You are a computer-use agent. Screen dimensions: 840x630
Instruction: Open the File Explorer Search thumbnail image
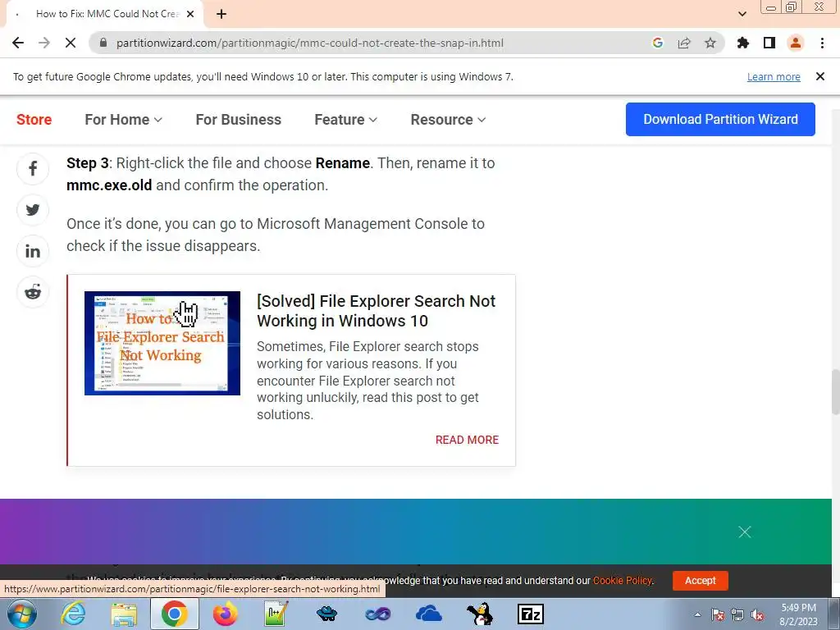pos(162,343)
